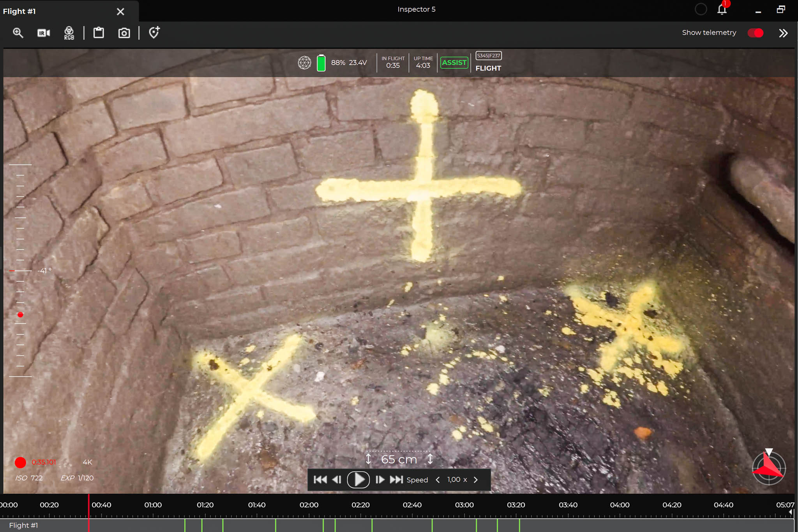Decrease playback speed with left chevron

point(438,480)
